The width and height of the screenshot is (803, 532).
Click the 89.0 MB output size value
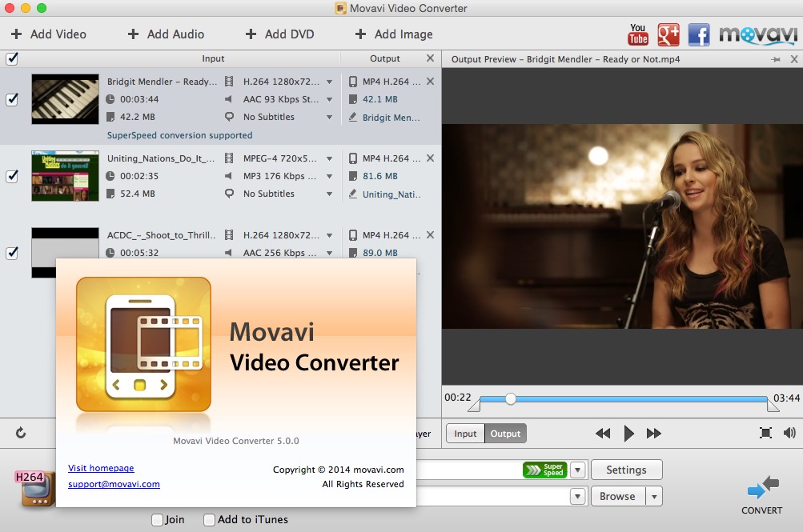point(380,253)
